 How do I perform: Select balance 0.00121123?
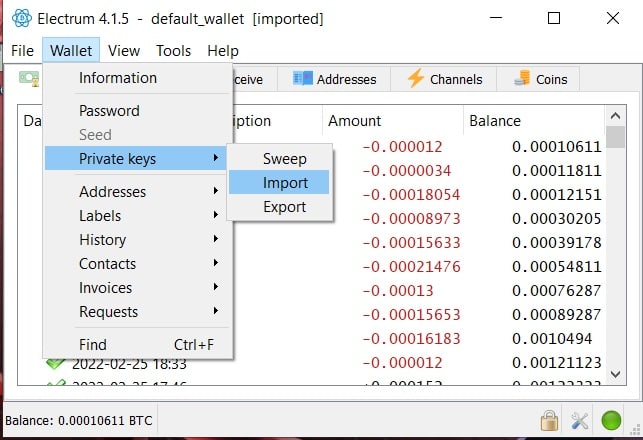tap(556, 362)
